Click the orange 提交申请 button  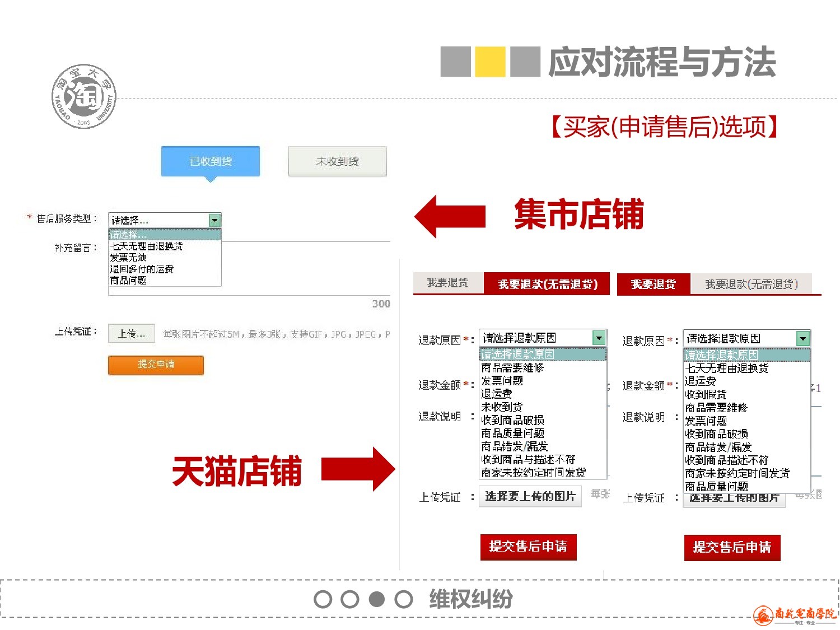click(156, 365)
